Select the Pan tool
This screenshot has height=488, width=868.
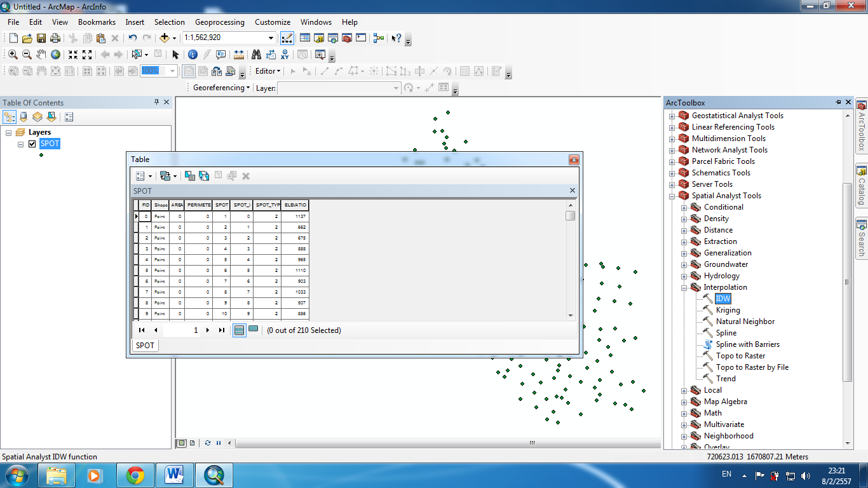tap(41, 55)
